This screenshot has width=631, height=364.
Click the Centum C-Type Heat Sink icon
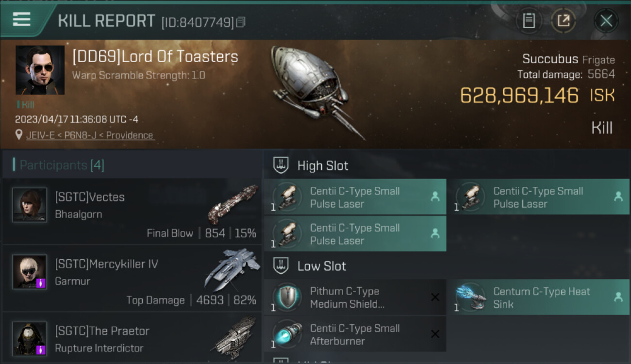click(471, 298)
